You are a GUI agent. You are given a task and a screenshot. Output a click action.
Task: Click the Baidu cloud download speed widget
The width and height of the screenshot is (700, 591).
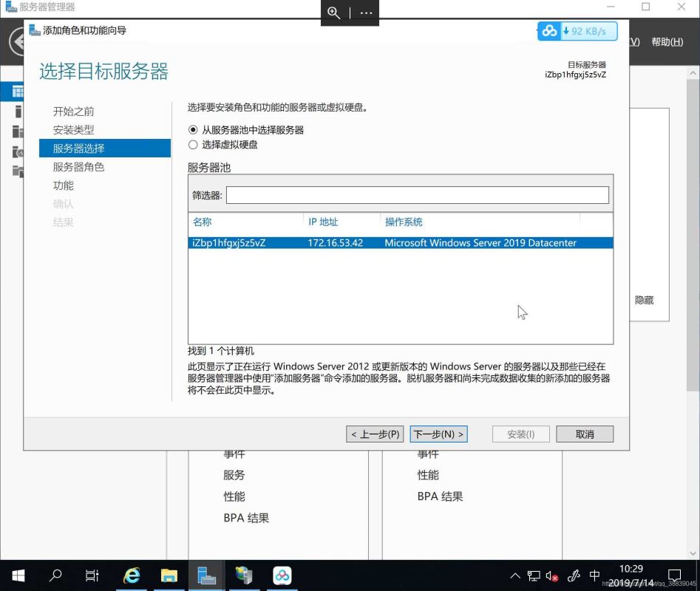pos(577,31)
